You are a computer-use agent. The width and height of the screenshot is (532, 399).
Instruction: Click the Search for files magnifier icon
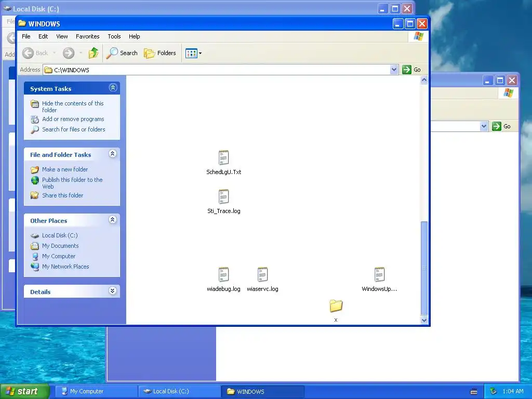pos(35,129)
